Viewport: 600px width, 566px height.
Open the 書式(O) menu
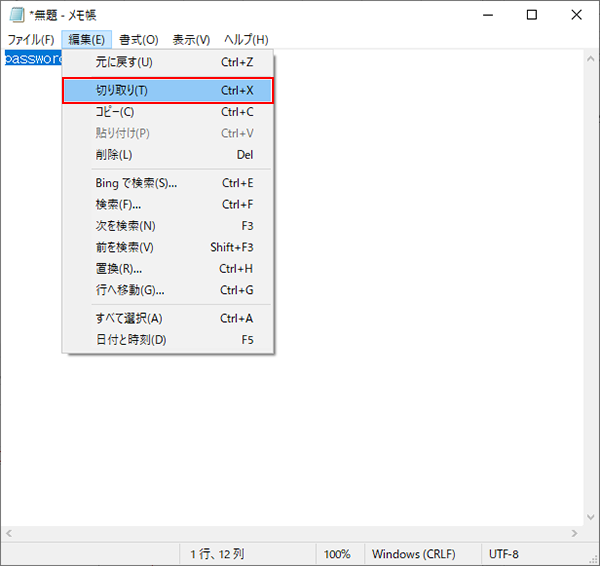tap(138, 40)
